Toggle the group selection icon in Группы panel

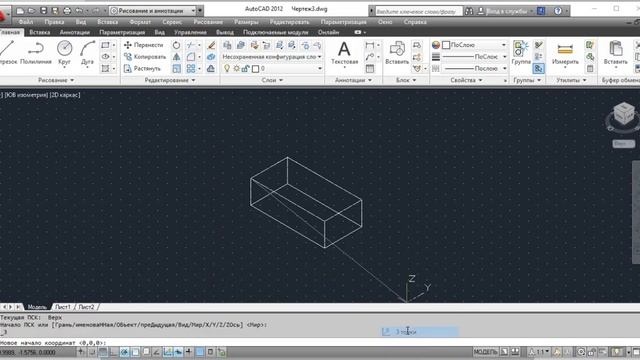click(x=538, y=69)
